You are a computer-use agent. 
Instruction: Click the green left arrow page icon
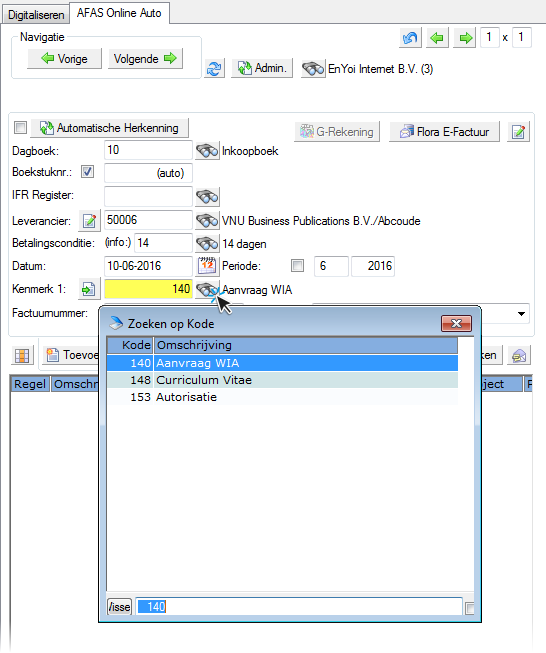coord(437,38)
